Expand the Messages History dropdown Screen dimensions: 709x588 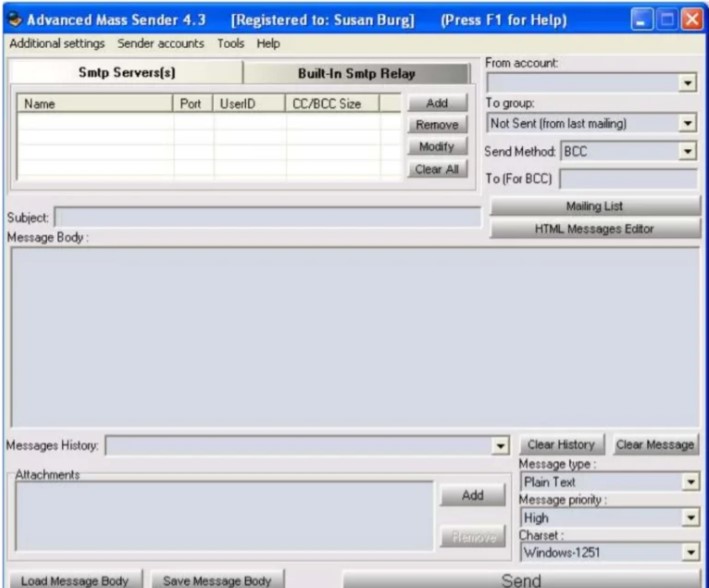tap(501, 445)
